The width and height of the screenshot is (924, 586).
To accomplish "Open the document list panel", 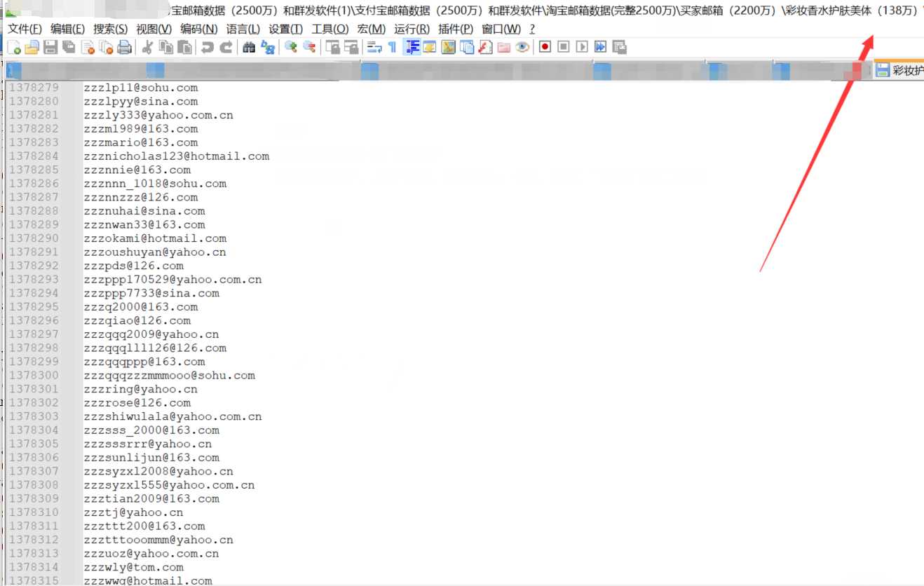I will click(467, 47).
